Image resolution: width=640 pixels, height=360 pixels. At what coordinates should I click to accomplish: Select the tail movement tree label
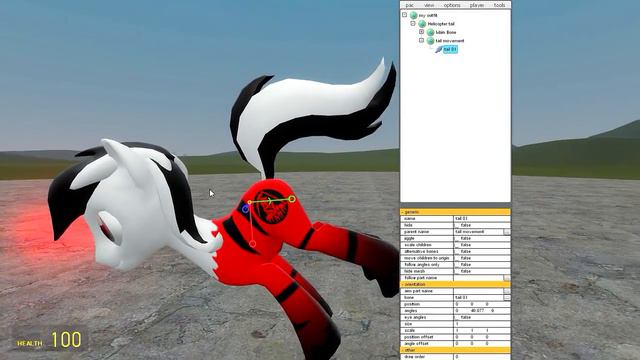[450, 40]
